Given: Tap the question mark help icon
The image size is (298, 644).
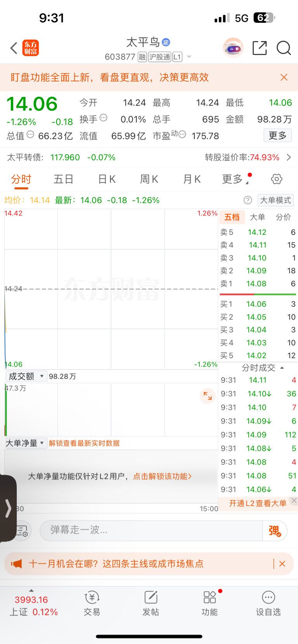Looking at the screenshot, I should (x=248, y=200).
